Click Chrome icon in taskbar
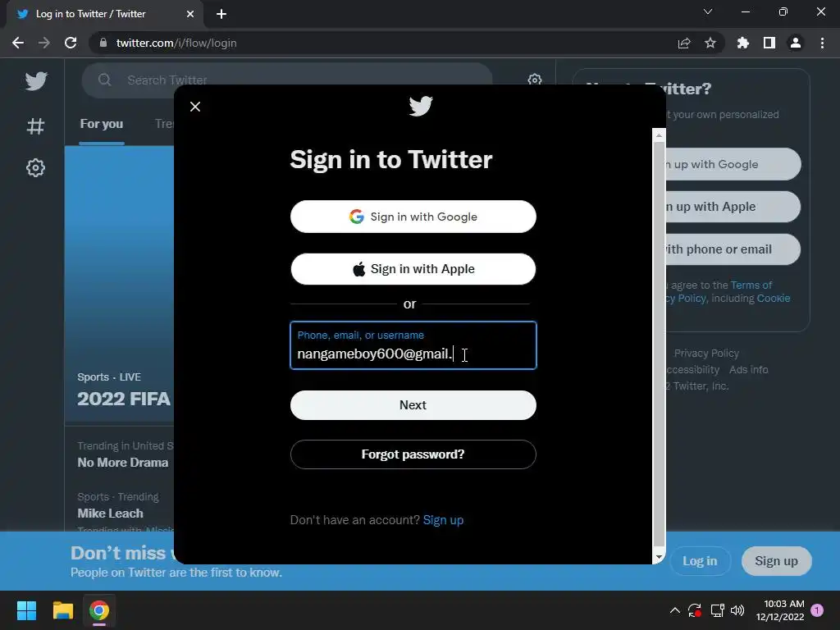Screen dimensions: 840x630 (99, 610)
